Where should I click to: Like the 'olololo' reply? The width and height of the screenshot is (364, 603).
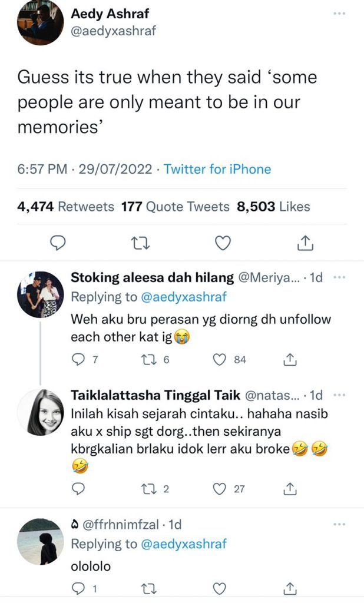219,589
